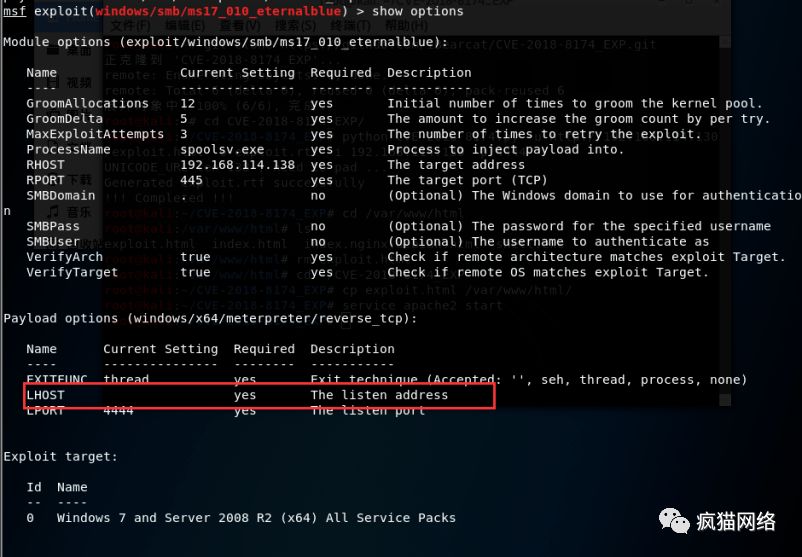Viewport: 802px width, 557px height.
Task: Click 'The target address' description
Action: pos(456,165)
